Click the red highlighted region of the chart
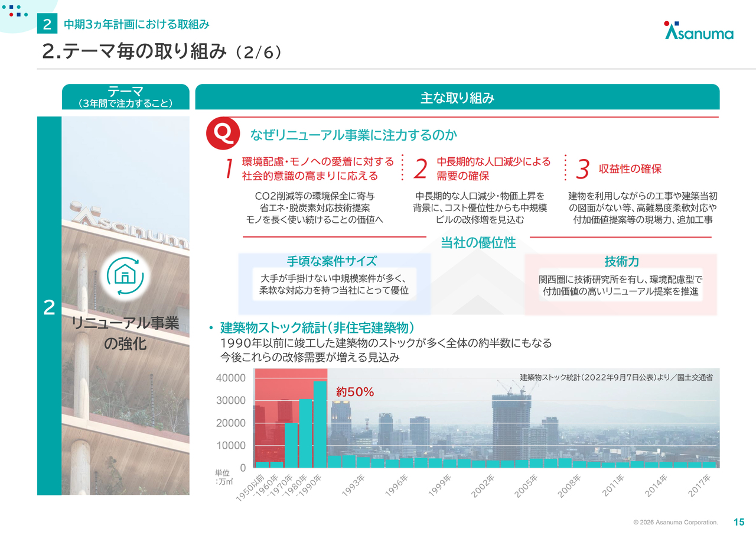756x535 pixels. 291,384
